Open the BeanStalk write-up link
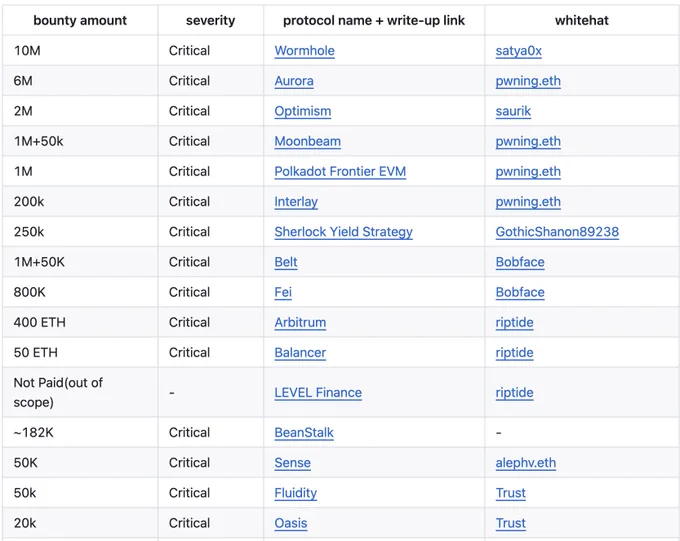 pyautogui.click(x=304, y=433)
